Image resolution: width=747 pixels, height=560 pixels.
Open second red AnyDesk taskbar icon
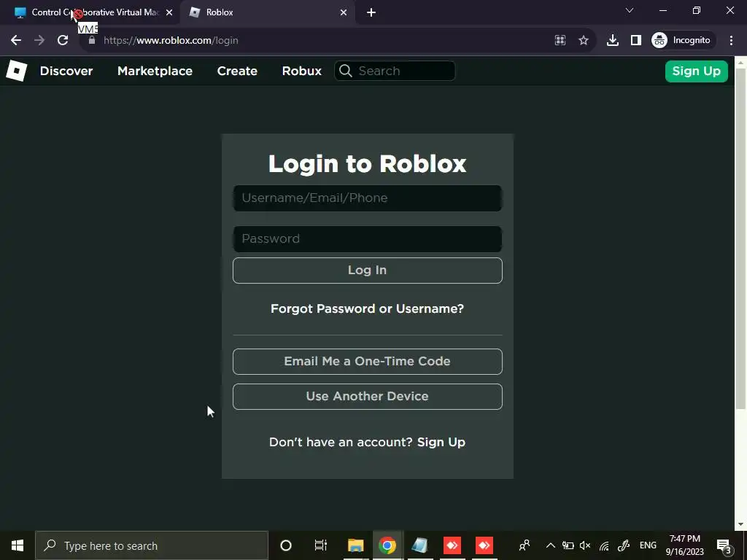[484, 545]
